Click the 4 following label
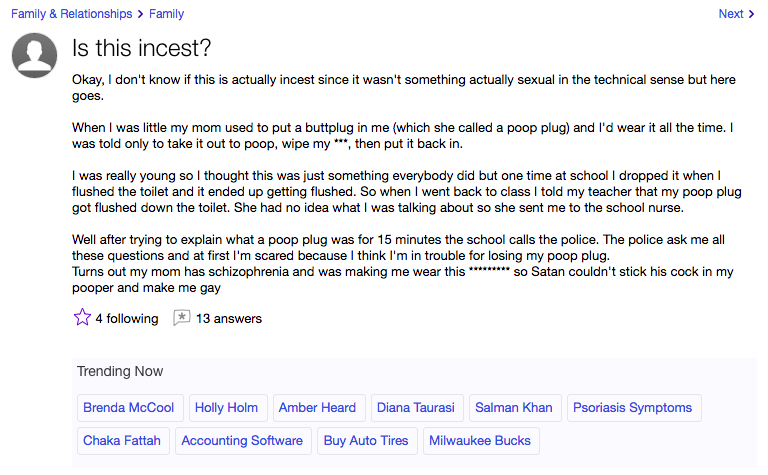Screen dimensions: 768x475 point(127,319)
